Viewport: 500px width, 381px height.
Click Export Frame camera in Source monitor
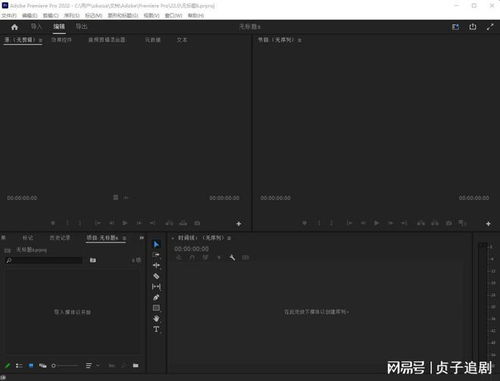coord(197,223)
